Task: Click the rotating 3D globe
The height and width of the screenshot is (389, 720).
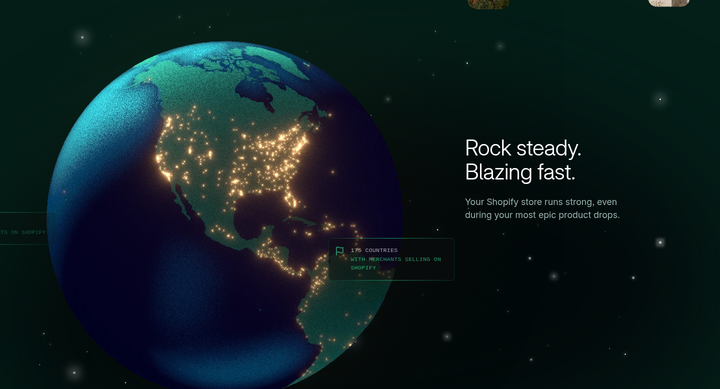Action: (225, 216)
